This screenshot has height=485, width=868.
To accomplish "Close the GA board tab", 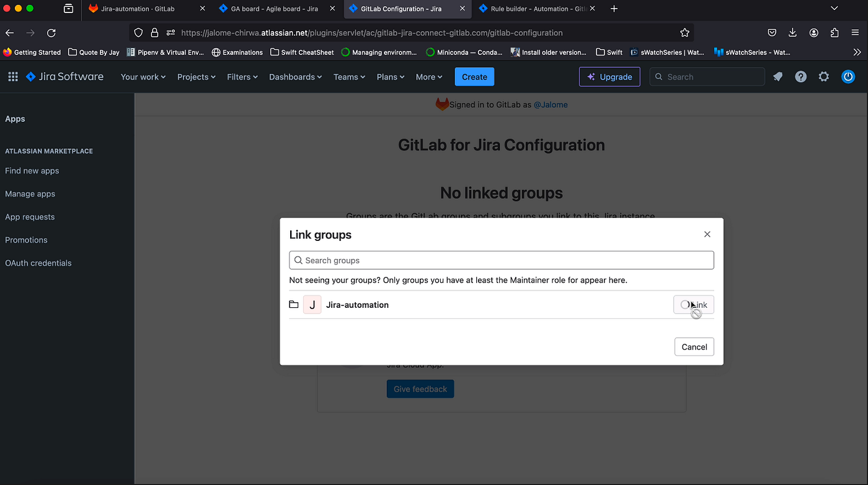I will coord(332,9).
